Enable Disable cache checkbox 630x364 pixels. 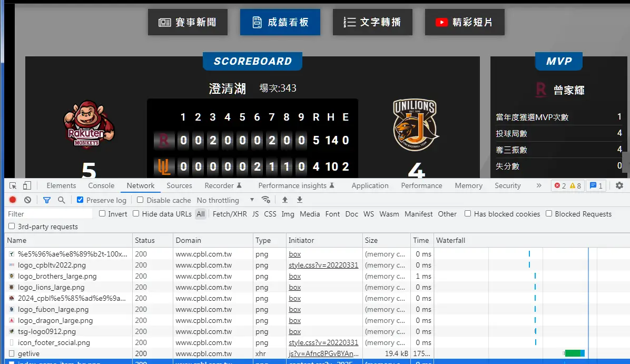[x=140, y=200]
